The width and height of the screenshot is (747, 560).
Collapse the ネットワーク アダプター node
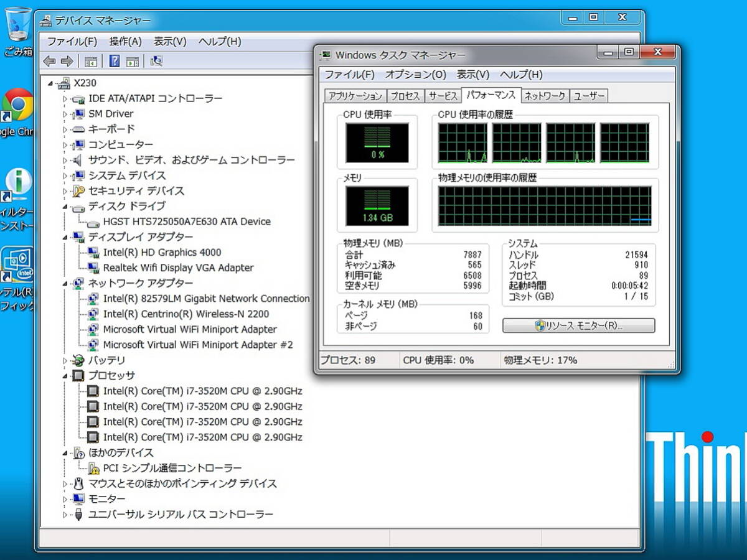(65, 284)
